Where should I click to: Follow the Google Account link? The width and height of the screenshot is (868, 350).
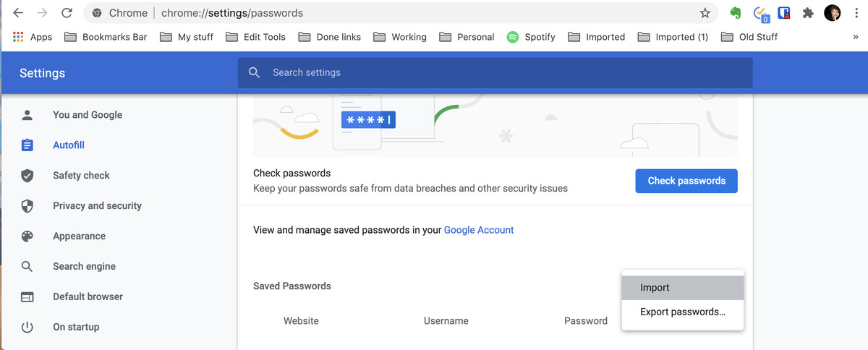(479, 230)
